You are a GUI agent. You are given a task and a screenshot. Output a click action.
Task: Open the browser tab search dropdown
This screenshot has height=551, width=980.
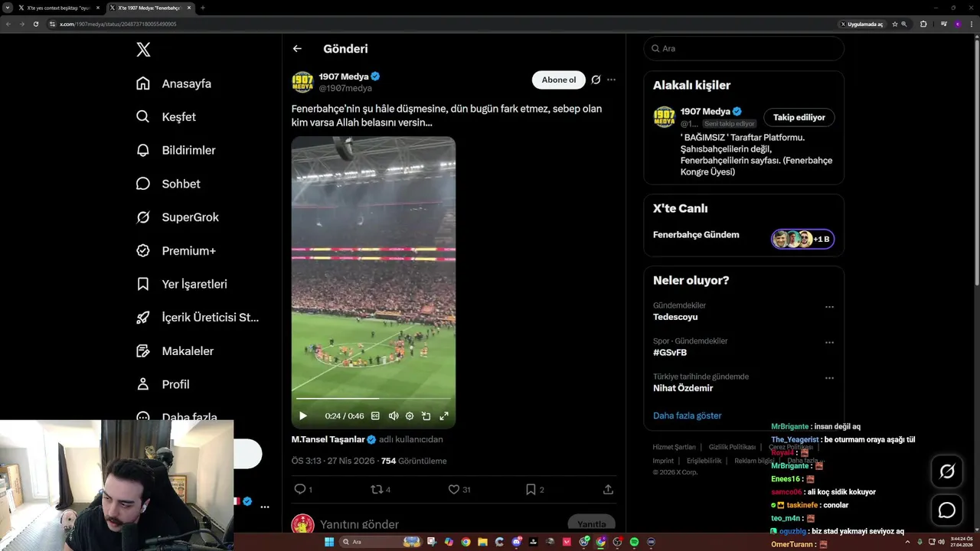point(7,8)
